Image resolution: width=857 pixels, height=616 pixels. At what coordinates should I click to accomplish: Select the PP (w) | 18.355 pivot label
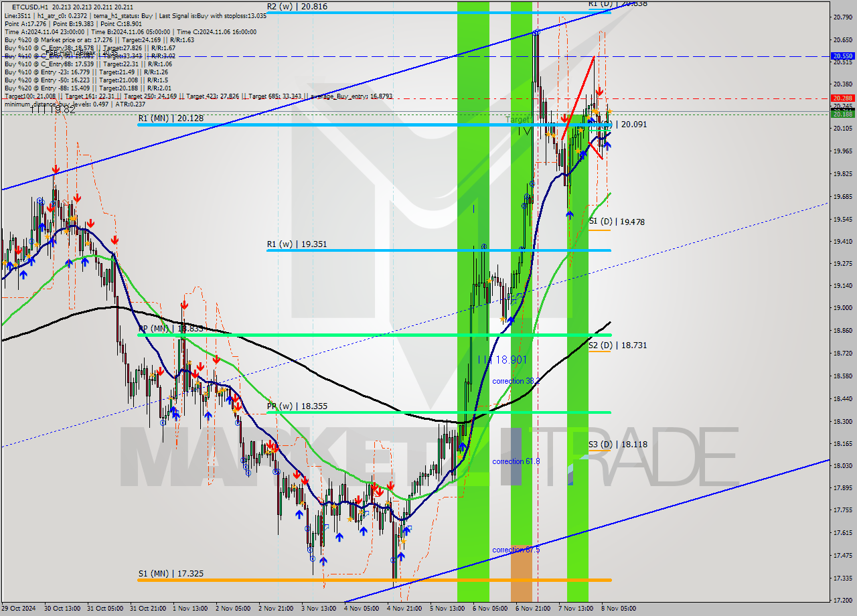(297, 406)
